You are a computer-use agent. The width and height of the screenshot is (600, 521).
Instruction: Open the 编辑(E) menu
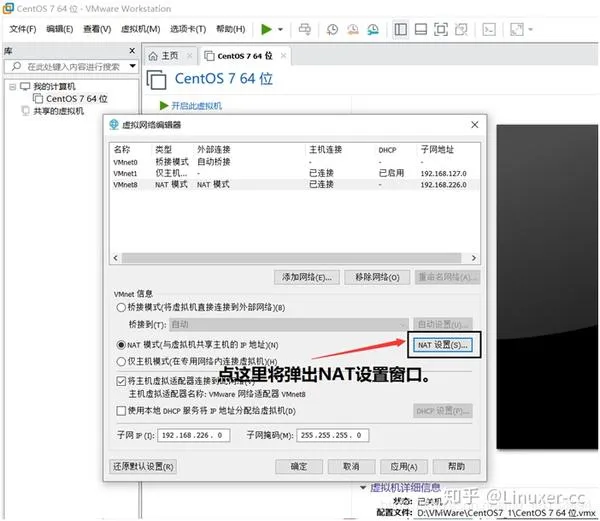(x=62, y=29)
